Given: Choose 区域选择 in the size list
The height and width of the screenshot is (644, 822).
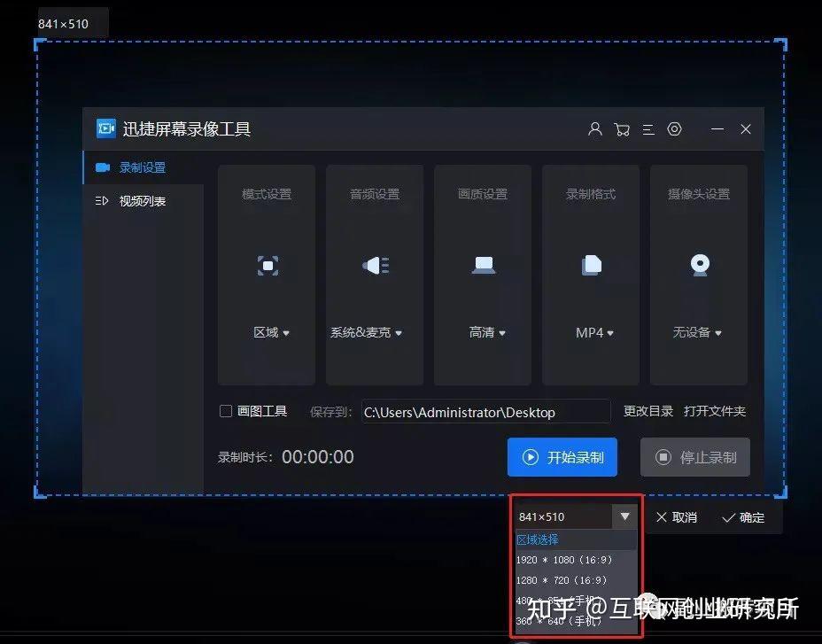Looking at the screenshot, I should pyautogui.click(x=576, y=539).
